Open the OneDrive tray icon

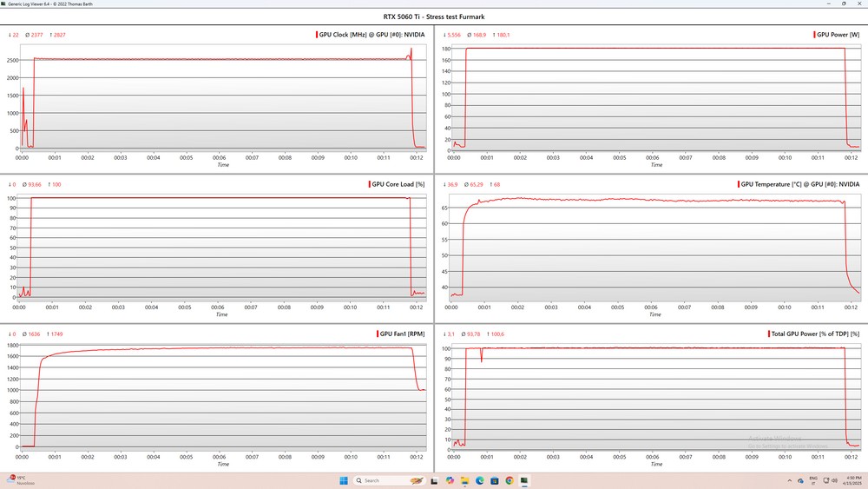pyautogui.click(x=800, y=480)
